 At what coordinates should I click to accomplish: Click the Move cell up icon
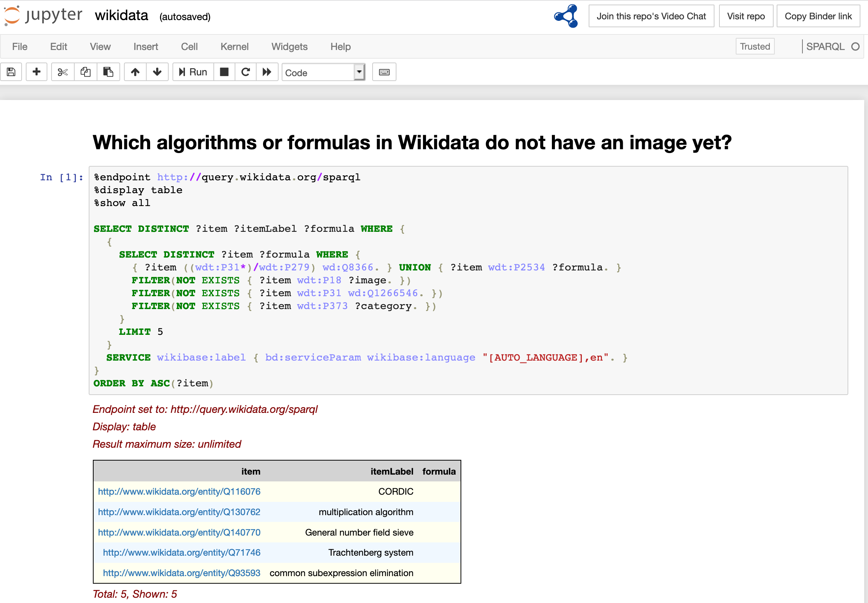(135, 72)
